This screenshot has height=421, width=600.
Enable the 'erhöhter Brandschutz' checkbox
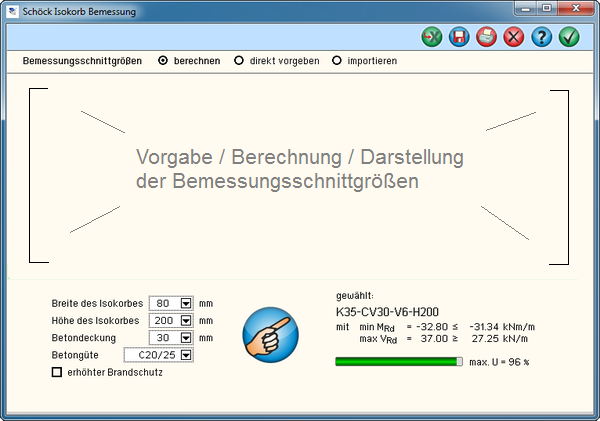pos(57,373)
